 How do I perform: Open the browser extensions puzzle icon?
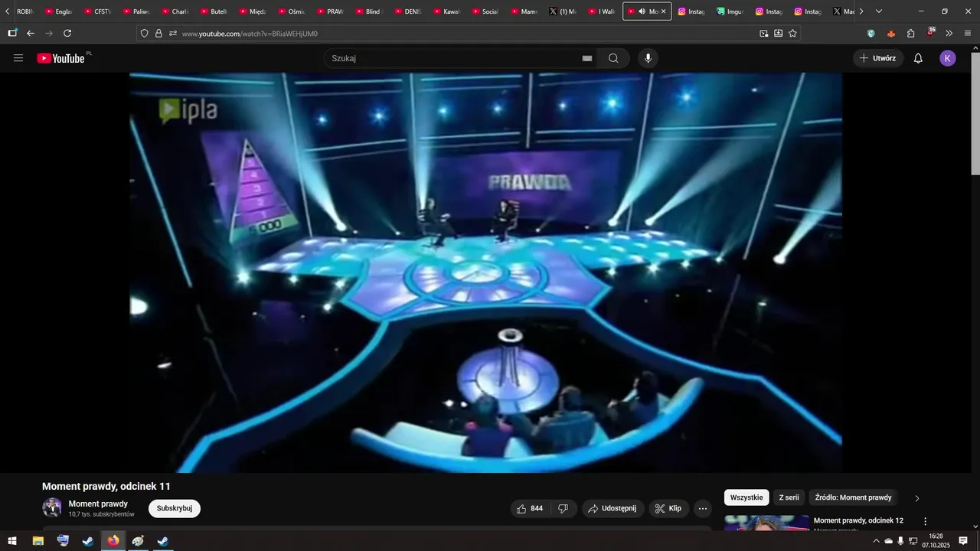click(910, 34)
